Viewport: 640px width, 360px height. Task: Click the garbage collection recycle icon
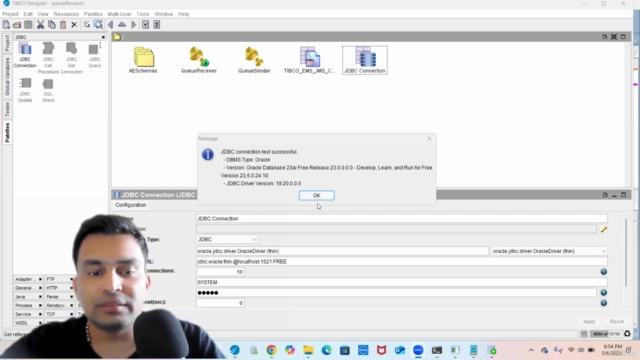click(627, 334)
